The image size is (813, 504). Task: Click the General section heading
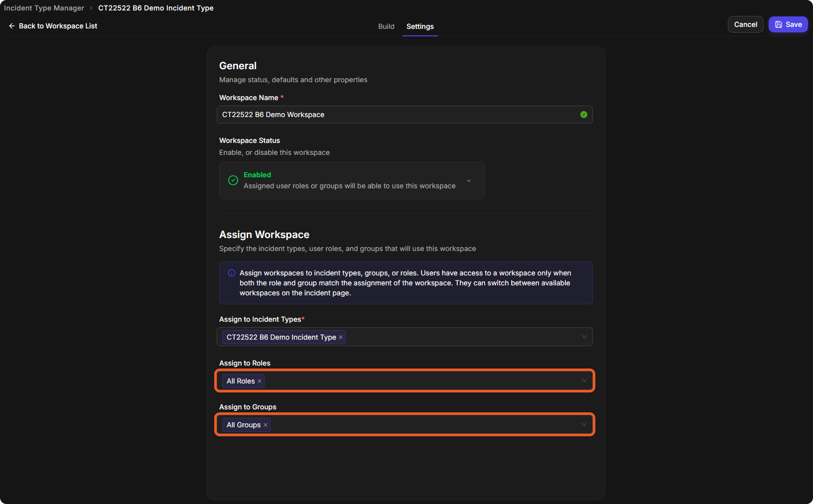238,66
